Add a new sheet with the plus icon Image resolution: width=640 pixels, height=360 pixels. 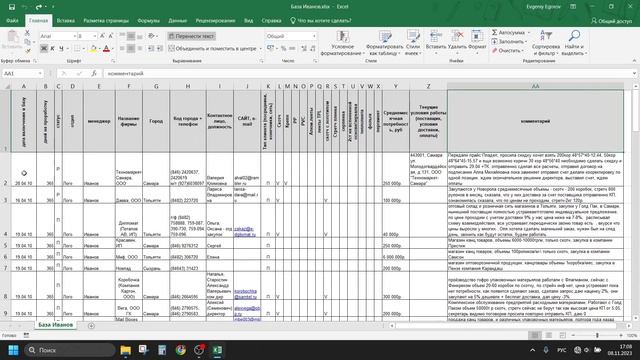[x=91, y=326]
